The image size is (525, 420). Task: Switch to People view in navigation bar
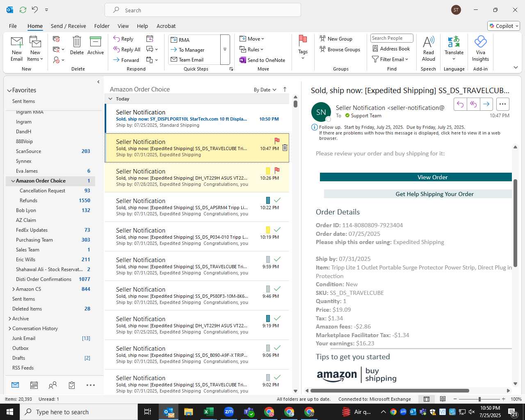tap(53, 385)
